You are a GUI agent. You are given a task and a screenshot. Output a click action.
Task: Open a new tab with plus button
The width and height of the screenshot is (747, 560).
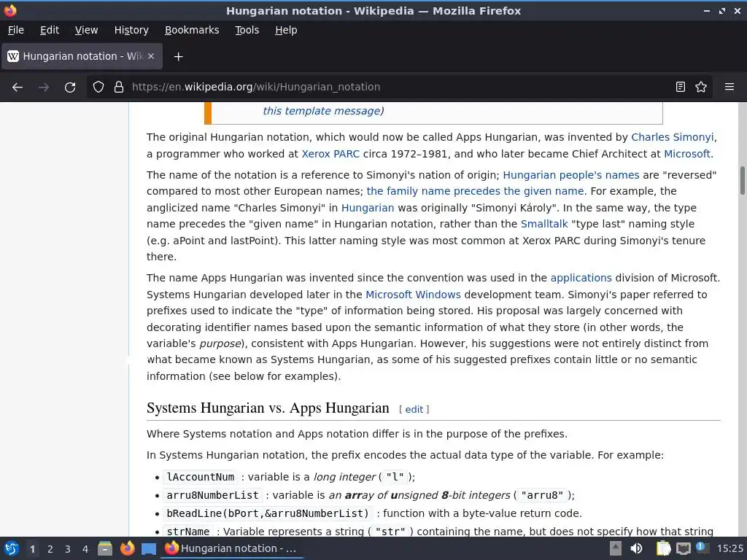point(178,57)
